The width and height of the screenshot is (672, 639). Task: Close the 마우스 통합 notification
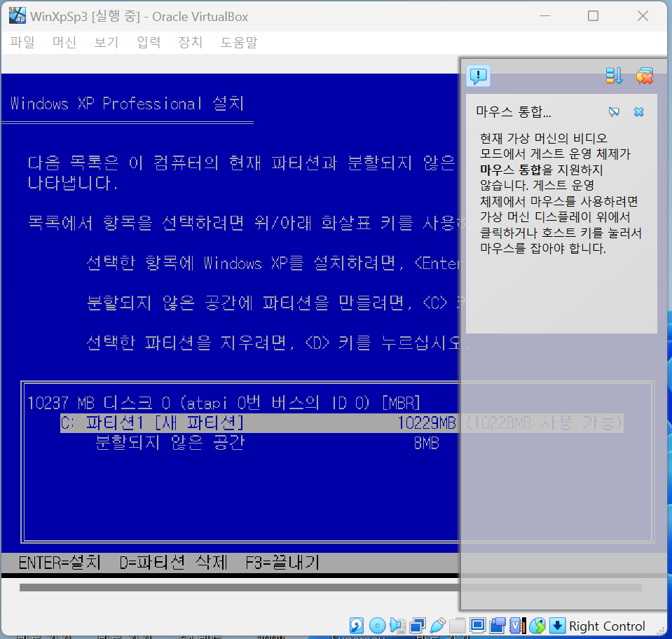pyautogui.click(x=638, y=112)
